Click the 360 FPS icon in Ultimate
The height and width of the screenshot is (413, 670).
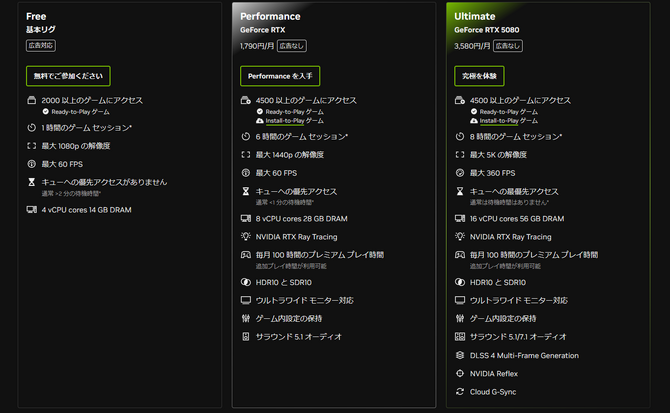tap(460, 173)
